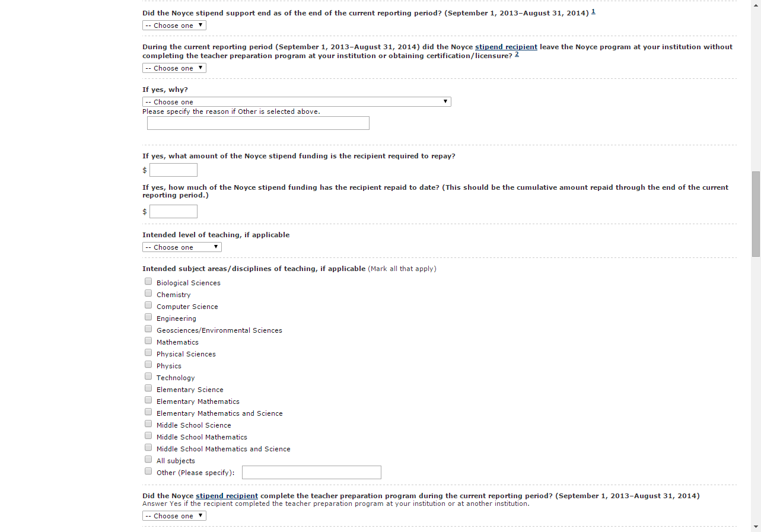
Task: Check the Biological Sciences checkbox
Action: pyautogui.click(x=148, y=282)
